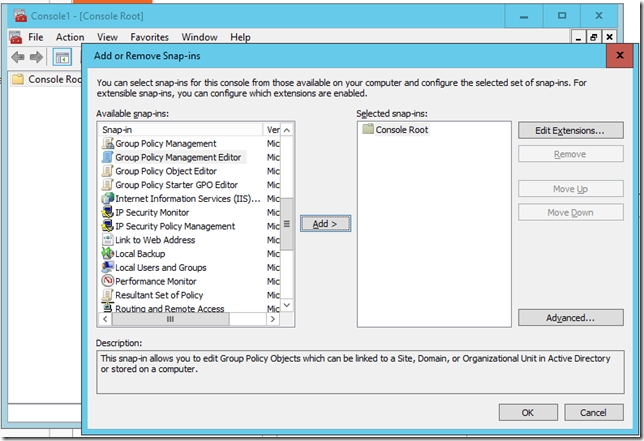The height and width of the screenshot is (441, 644).
Task: Select Group Policy Management row text
Action: (166, 144)
